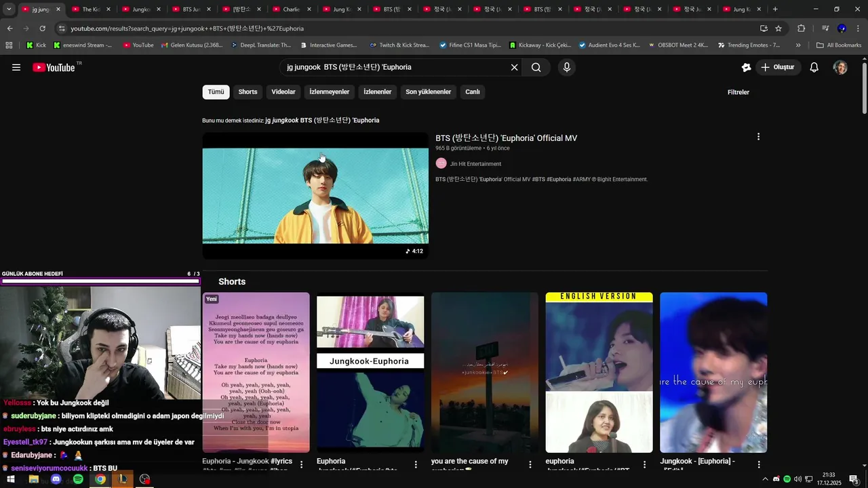This screenshot has height=488, width=868.
Task: Go back with the browser back arrow
Action: [9, 28]
